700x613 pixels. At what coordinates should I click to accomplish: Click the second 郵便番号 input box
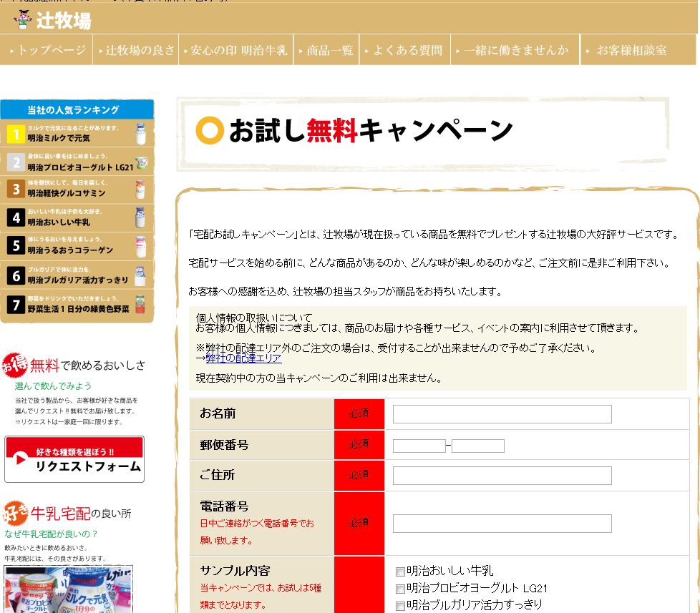tap(477, 446)
